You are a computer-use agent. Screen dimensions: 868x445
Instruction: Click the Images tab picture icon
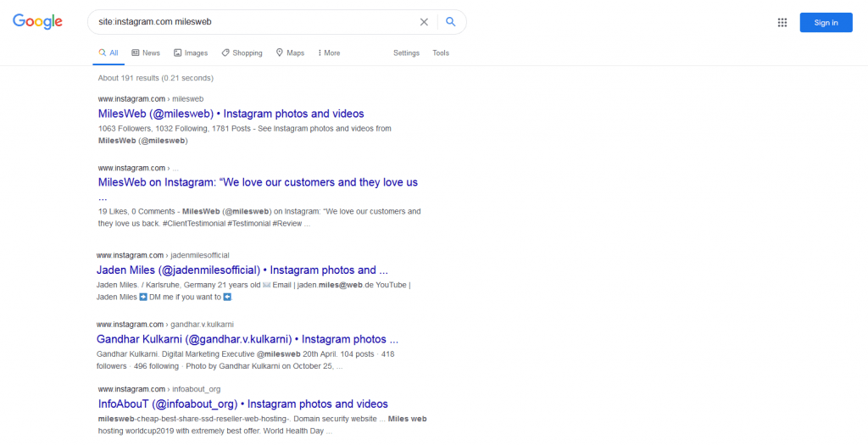pyautogui.click(x=177, y=53)
